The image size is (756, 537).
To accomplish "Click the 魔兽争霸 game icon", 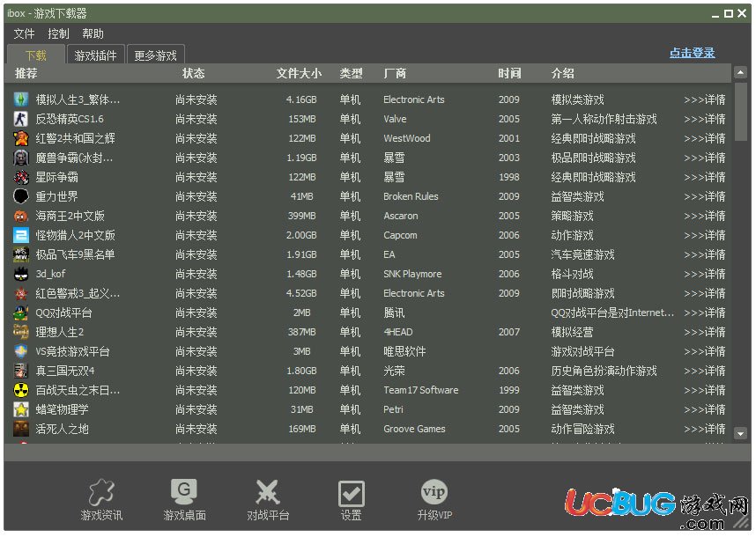I will pos(21,158).
